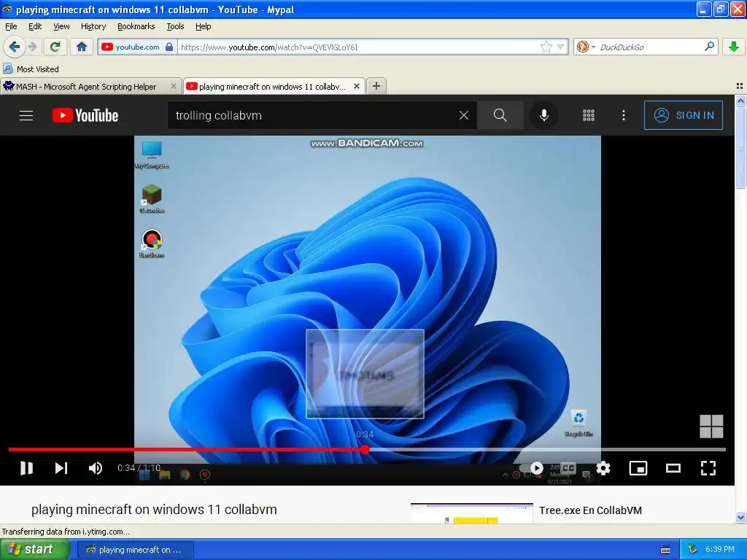Toggle closed captions (CC)
This screenshot has height=560, width=747.
tap(568, 468)
